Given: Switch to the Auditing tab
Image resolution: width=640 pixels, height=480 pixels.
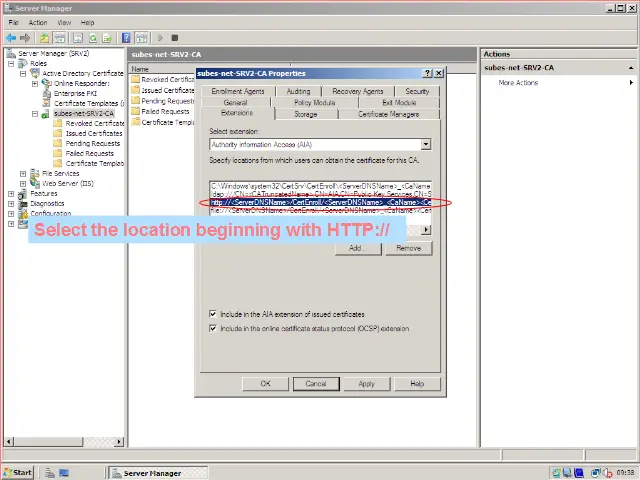Looking at the screenshot, I should [x=298, y=91].
